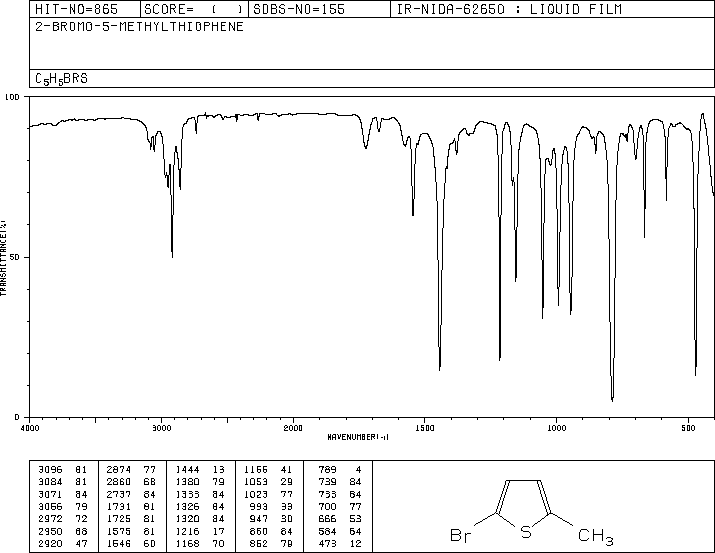Click the 473 entry in the peak table

click(x=327, y=544)
